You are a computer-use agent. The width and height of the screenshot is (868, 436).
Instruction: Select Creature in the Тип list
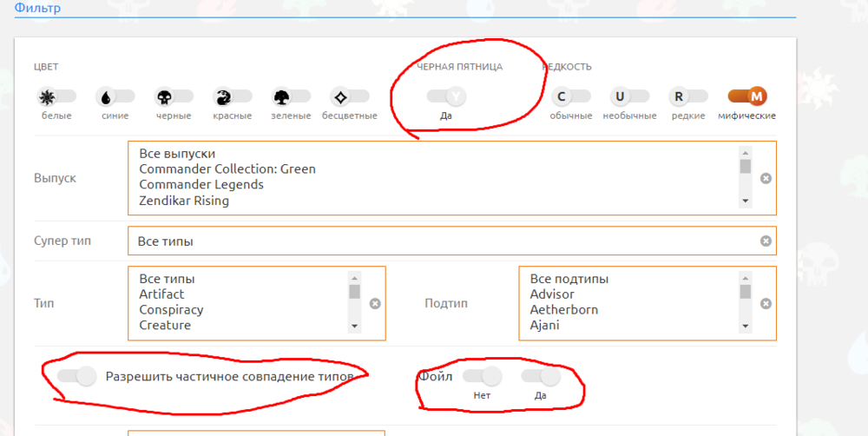165,326
